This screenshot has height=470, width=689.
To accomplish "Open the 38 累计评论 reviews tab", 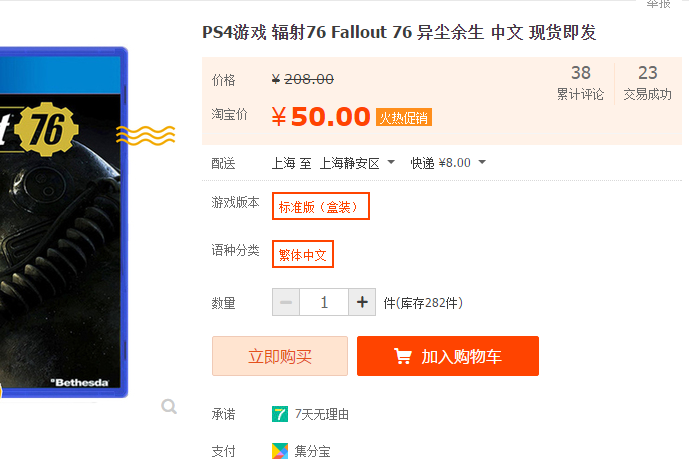I will 580,83.
